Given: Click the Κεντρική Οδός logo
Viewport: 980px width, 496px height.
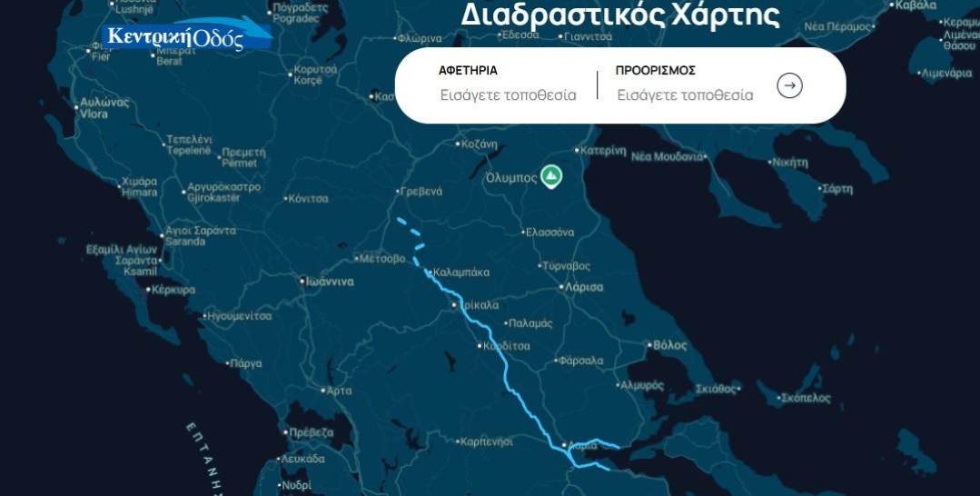Looking at the screenshot, I should tap(187, 36).
